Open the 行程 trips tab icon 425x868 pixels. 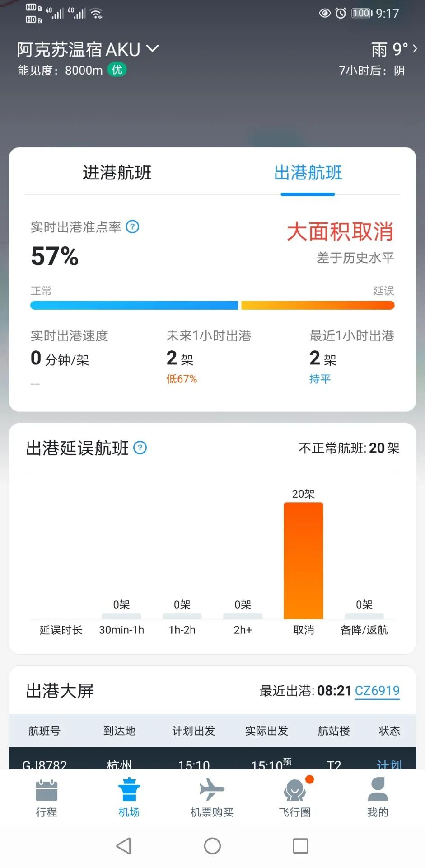coord(47,791)
